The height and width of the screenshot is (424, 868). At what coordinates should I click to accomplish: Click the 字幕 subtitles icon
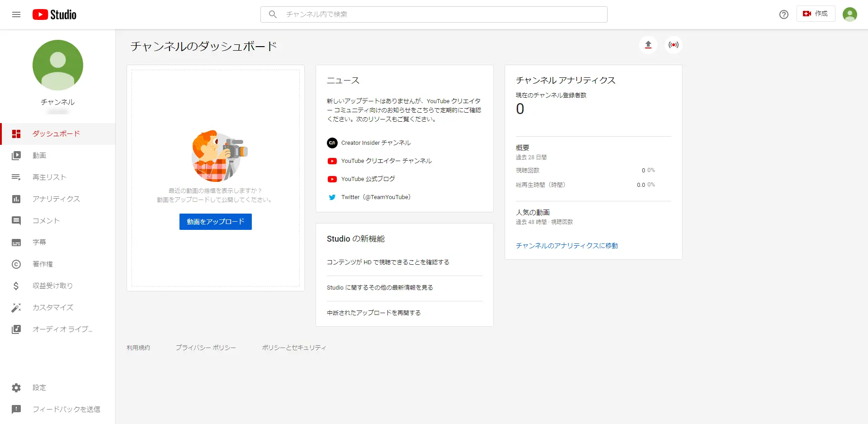tap(16, 243)
